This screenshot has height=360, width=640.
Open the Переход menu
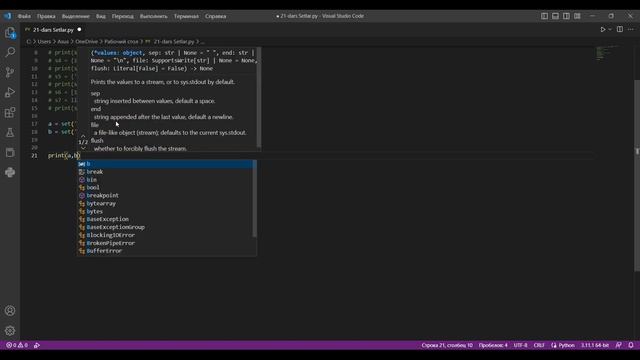click(x=123, y=16)
